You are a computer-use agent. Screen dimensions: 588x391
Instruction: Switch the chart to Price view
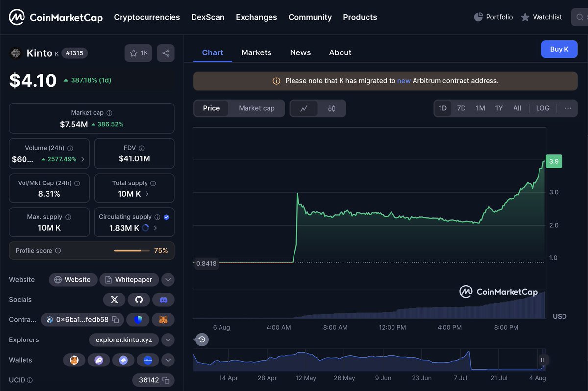pyautogui.click(x=211, y=108)
